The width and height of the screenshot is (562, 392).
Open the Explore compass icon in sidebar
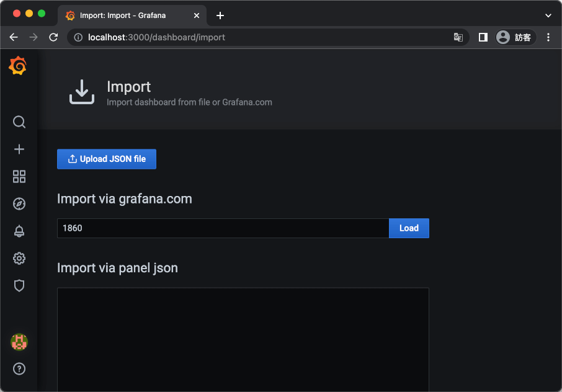click(x=19, y=204)
